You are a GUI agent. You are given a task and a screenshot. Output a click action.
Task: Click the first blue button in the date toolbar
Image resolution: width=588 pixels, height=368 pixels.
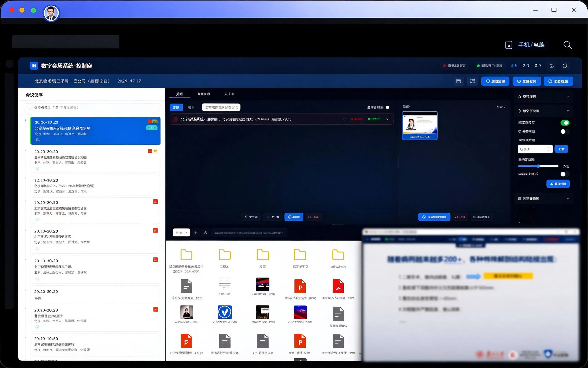[495, 81]
